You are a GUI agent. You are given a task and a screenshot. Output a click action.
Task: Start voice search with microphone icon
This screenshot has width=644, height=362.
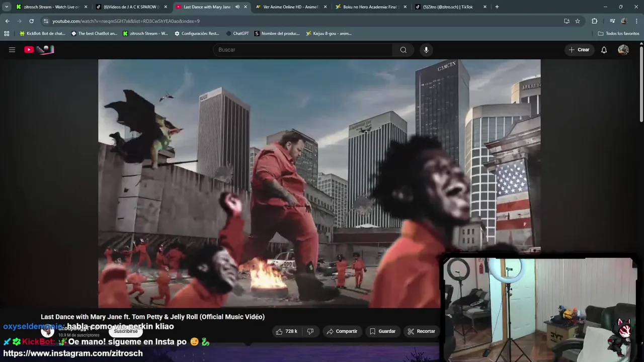coord(426,50)
